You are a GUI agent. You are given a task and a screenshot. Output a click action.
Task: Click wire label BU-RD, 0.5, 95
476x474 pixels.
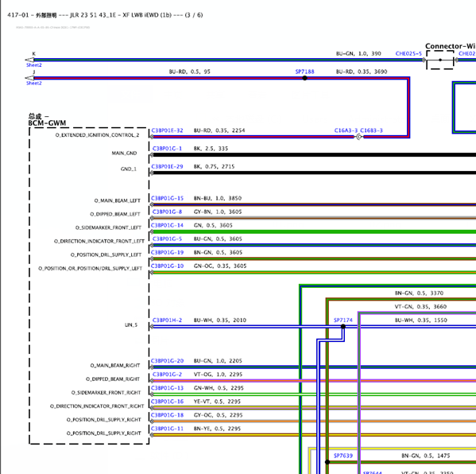click(x=189, y=72)
